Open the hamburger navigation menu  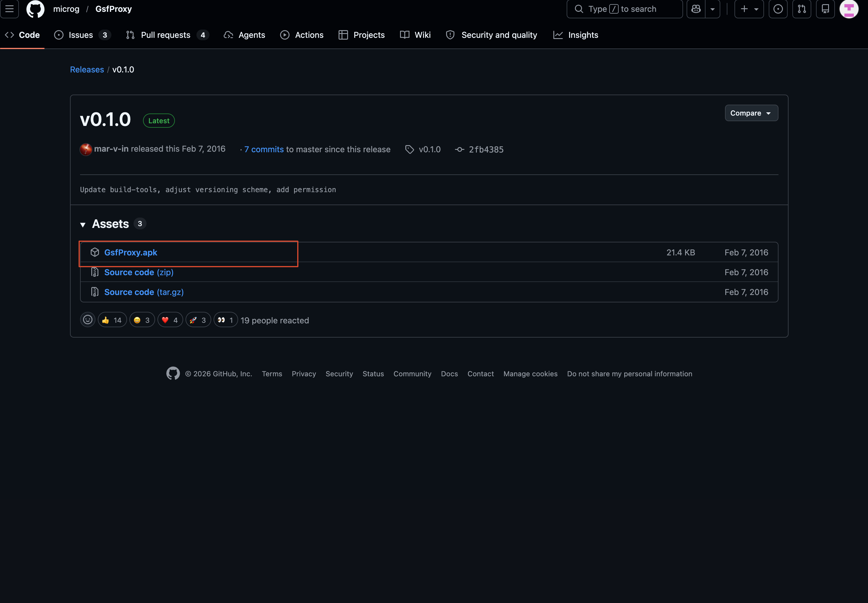click(x=9, y=9)
